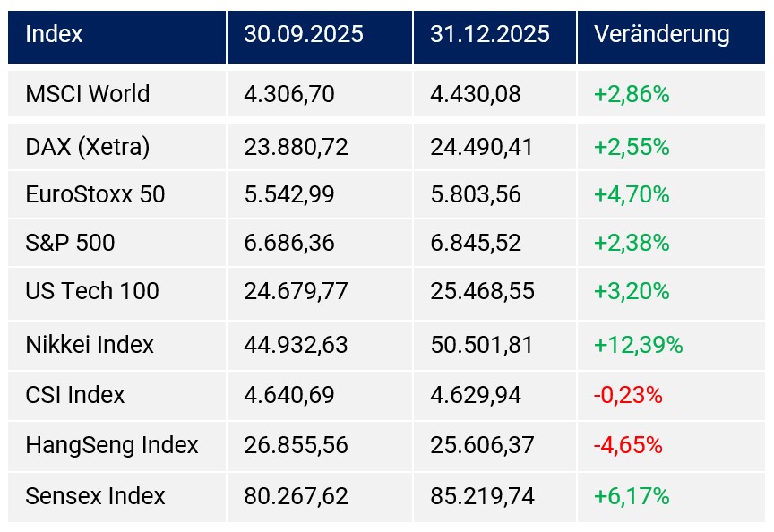Click the MSCI World value 4.306,70
Screen dimensions: 774x532
289,94
